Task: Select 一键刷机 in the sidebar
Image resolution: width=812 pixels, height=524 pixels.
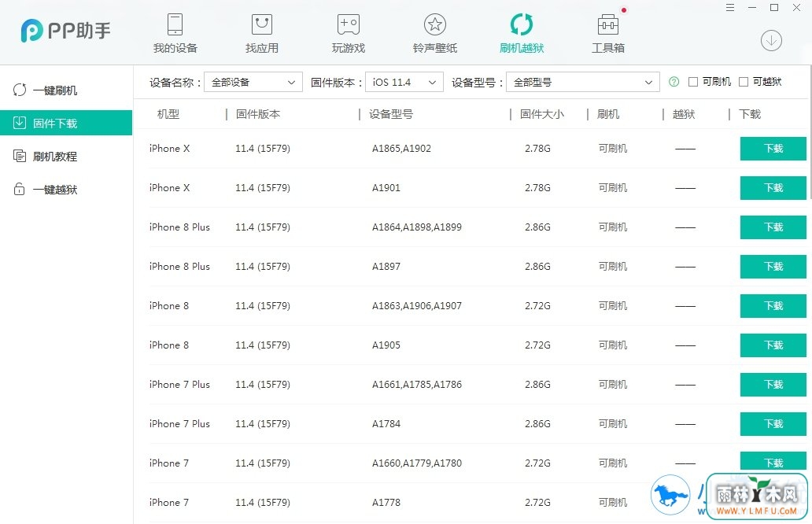Action: click(x=66, y=90)
